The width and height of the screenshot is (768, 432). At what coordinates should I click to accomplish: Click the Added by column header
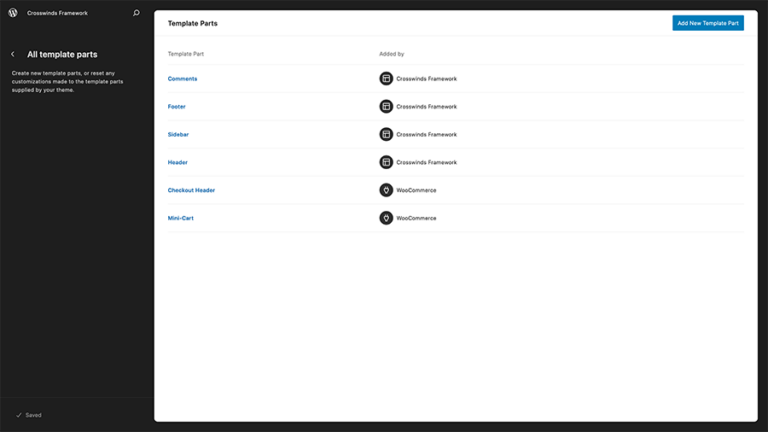pos(391,54)
